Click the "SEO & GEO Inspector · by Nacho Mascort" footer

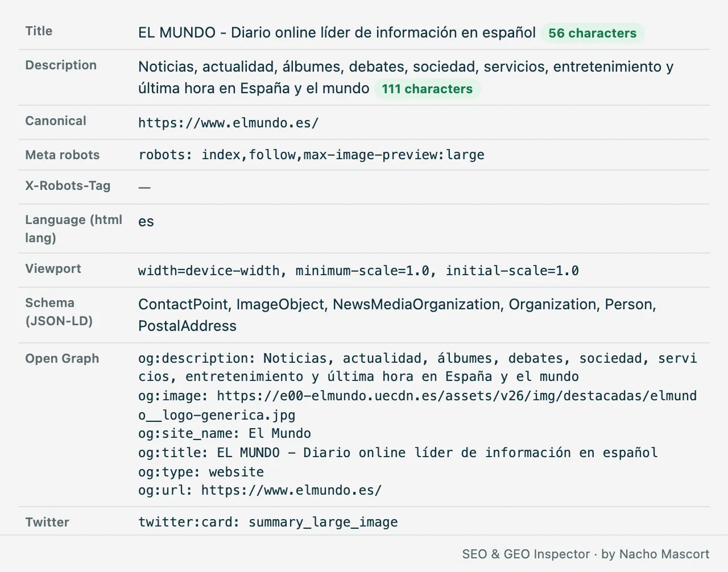(586, 554)
